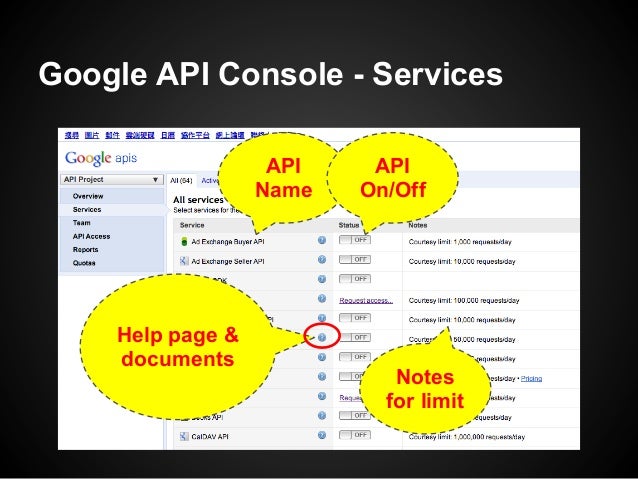Toggle OFF switch in the row with empty notes
Screen dimensions: 638x479
pyautogui.click(x=355, y=279)
